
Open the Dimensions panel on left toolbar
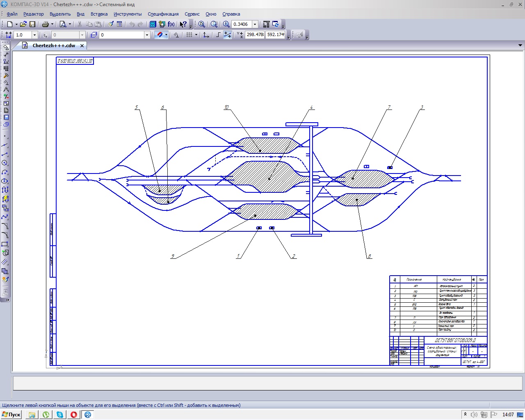[6, 55]
